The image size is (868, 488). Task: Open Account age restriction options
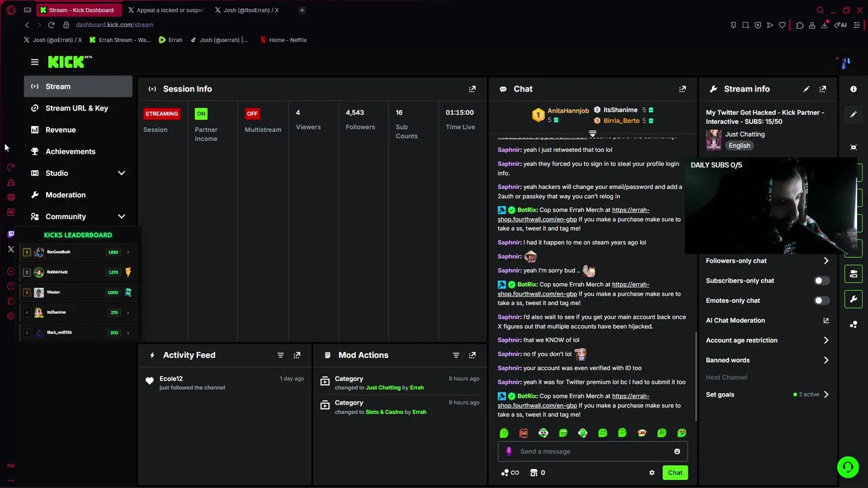pos(768,340)
